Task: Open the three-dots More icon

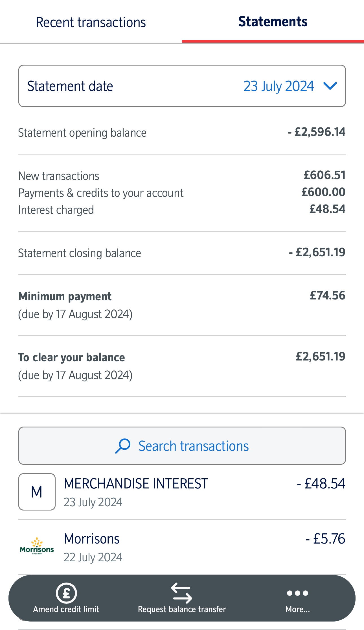Action: (297, 593)
